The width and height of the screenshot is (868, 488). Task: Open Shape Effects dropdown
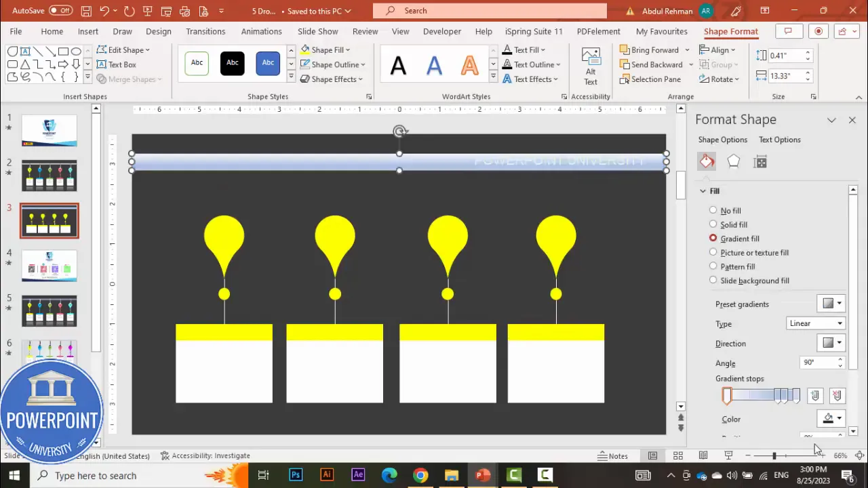tap(331, 79)
